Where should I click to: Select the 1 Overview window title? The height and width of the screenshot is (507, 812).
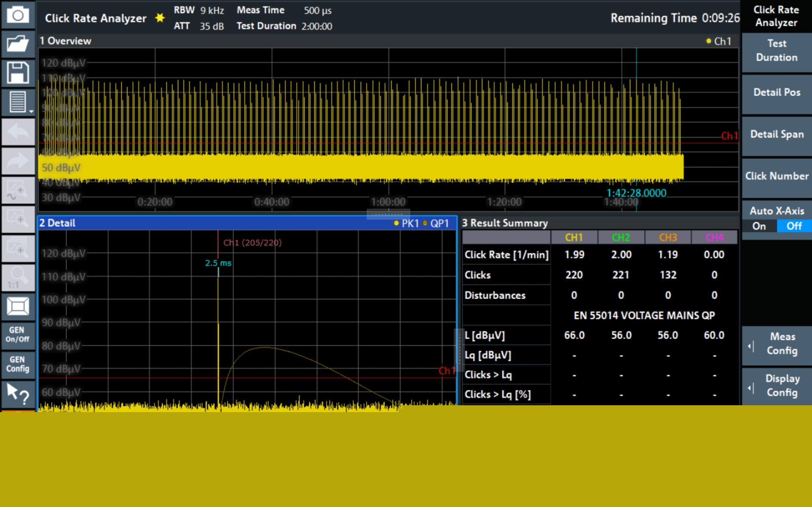[65, 41]
